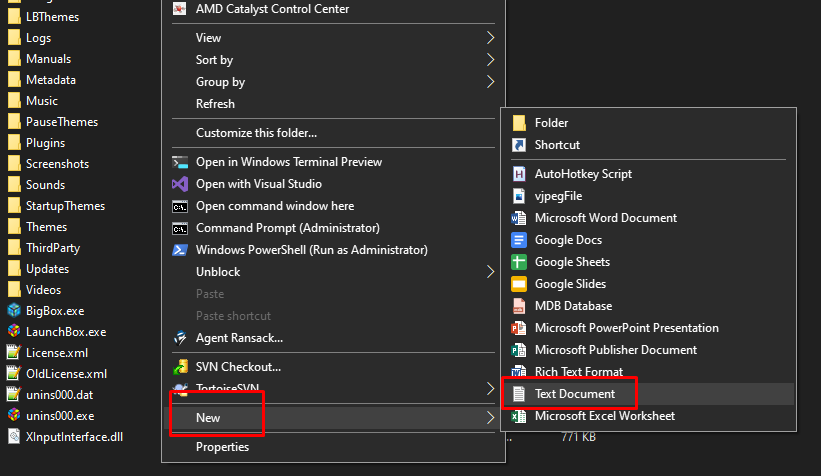Click the Microsoft Publisher Document icon
Screen dimensions: 821x476
[519, 350]
